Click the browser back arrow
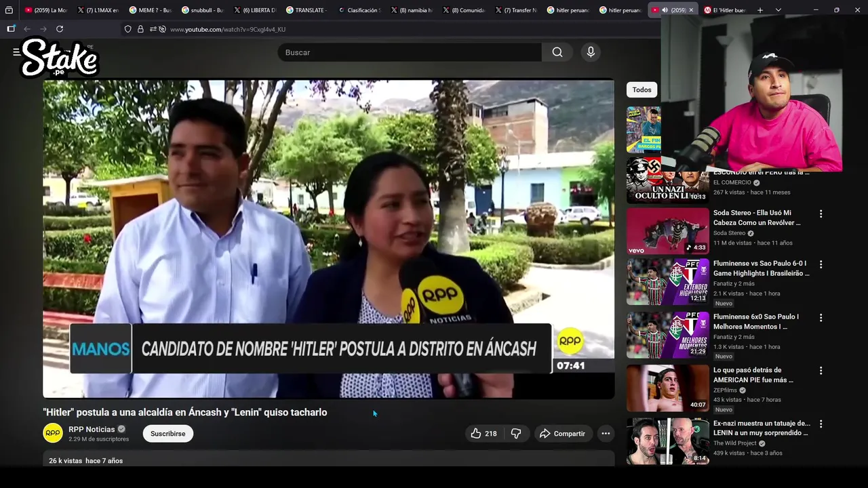The image size is (868, 488). pyautogui.click(x=27, y=29)
